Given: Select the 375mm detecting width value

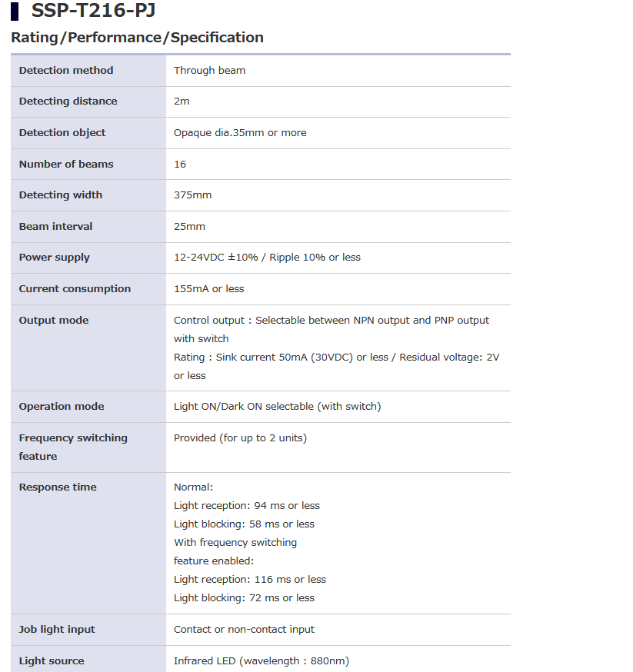Looking at the screenshot, I should click(x=192, y=195).
